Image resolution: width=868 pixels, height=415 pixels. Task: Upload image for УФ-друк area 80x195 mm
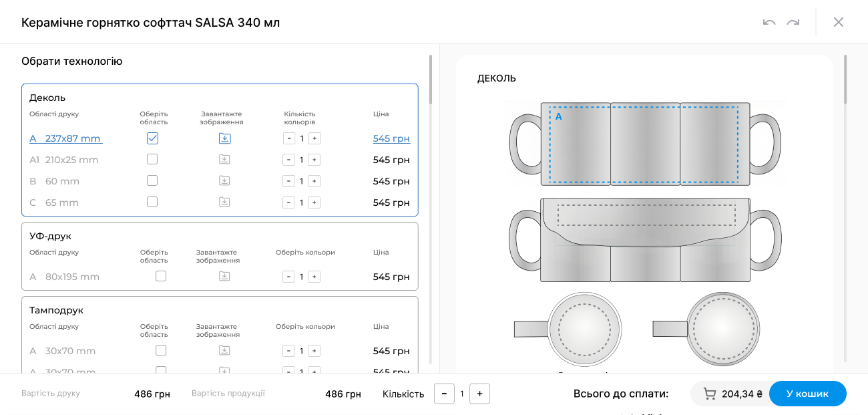[x=224, y=277]
